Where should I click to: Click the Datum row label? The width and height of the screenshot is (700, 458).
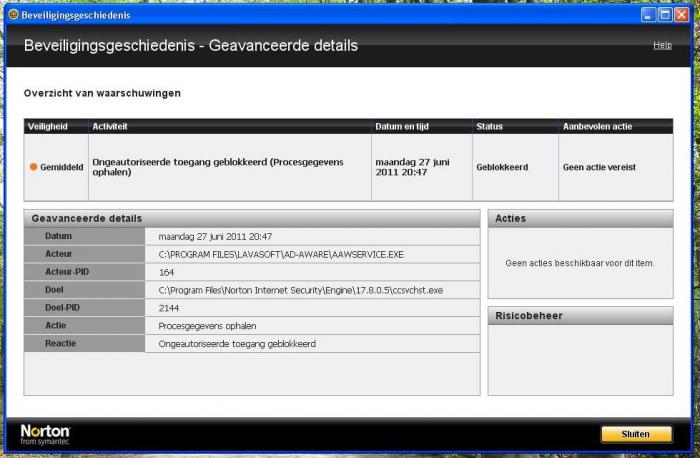point(85,236)
